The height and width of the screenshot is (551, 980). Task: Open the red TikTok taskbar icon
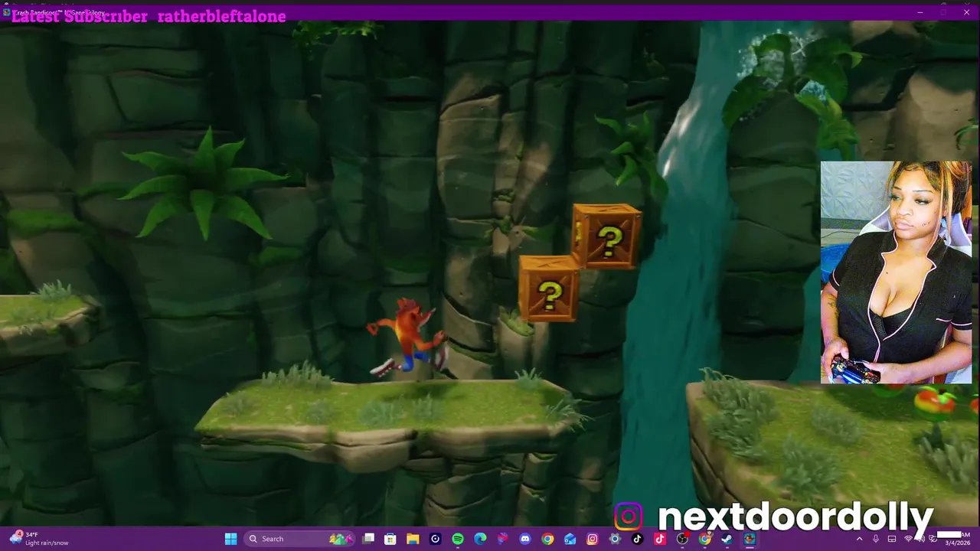[660, 539]
